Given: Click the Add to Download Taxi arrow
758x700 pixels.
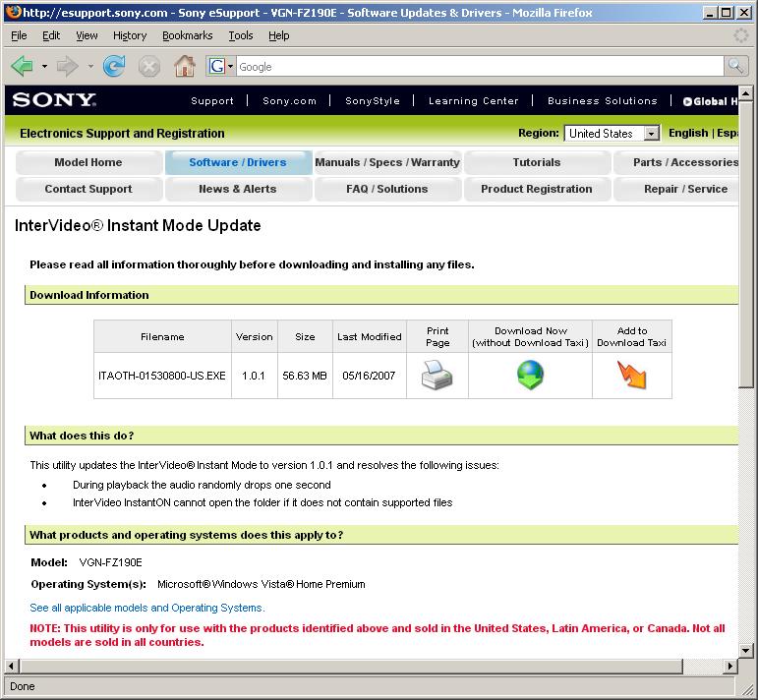Looking at the screenshot, I should [632, 375].
